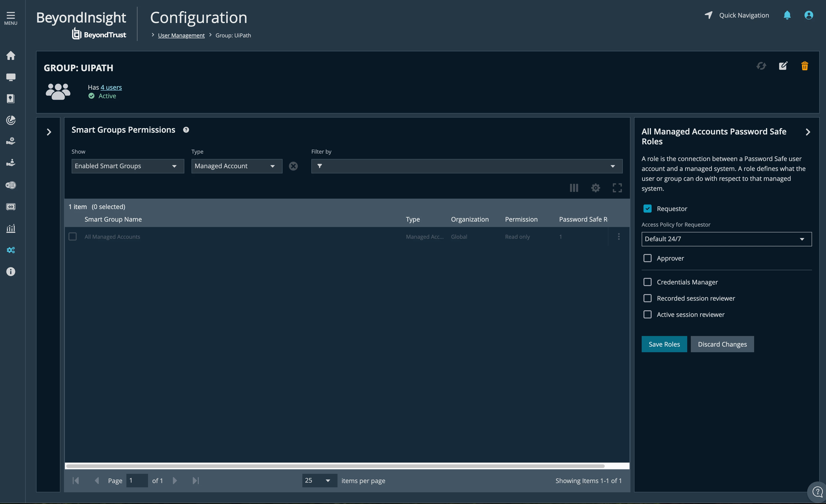This screenshot has height=504, width=826.
Task: Open the column chooser icon
Action: (x=574, y=188)
